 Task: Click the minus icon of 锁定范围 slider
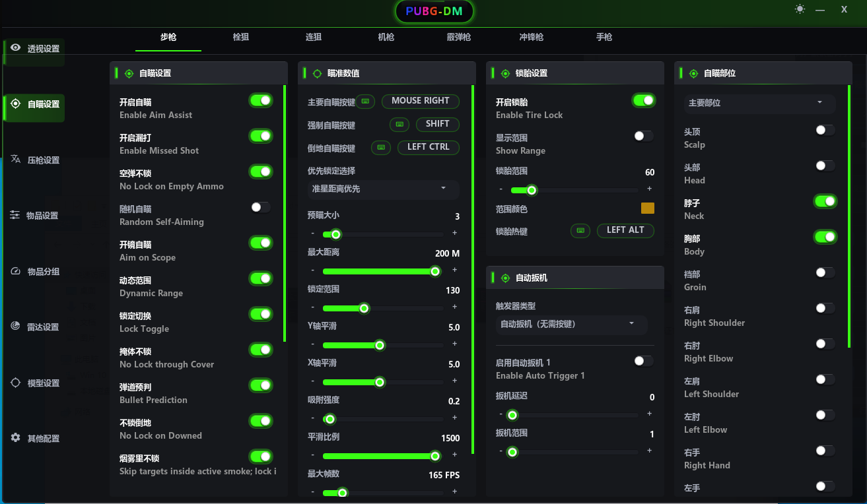[x=312, y=307]
